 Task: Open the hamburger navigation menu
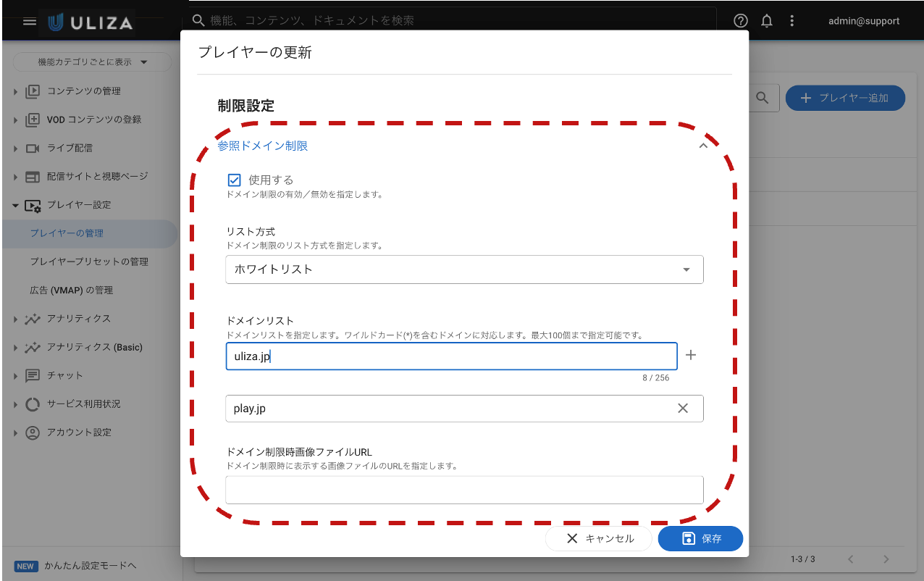click(29, 20)
